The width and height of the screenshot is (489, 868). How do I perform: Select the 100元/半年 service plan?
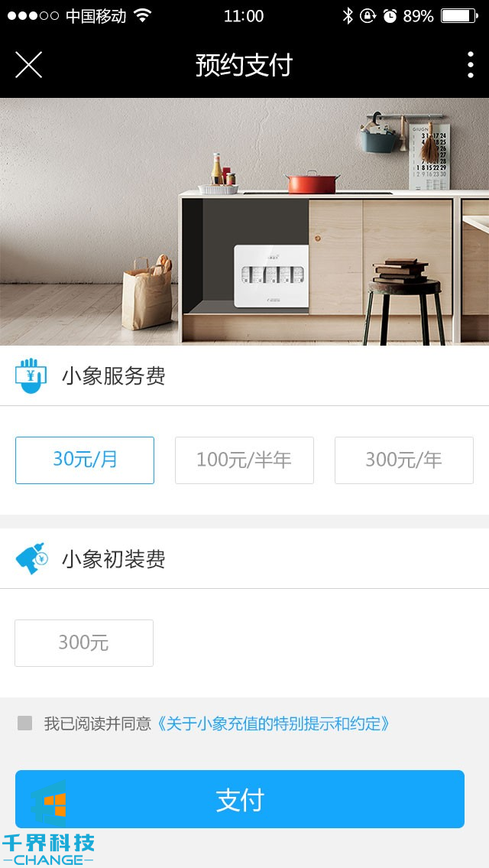click(x=244, y=460)
